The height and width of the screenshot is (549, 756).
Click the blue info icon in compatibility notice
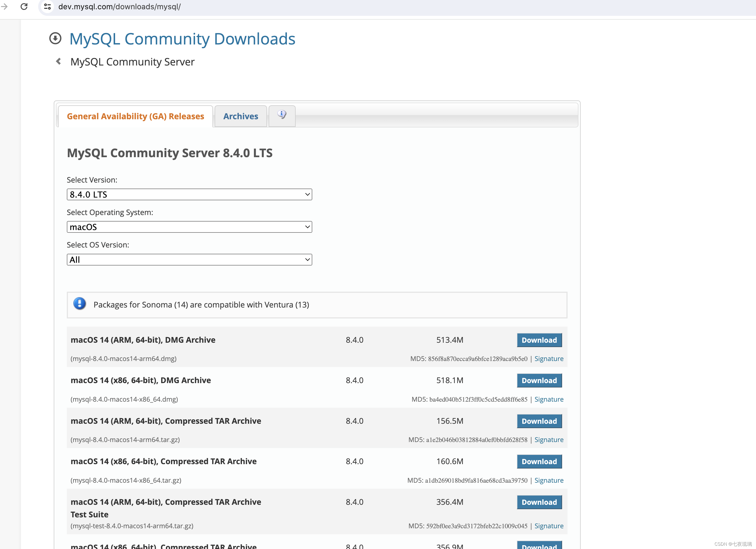(79, 305)
